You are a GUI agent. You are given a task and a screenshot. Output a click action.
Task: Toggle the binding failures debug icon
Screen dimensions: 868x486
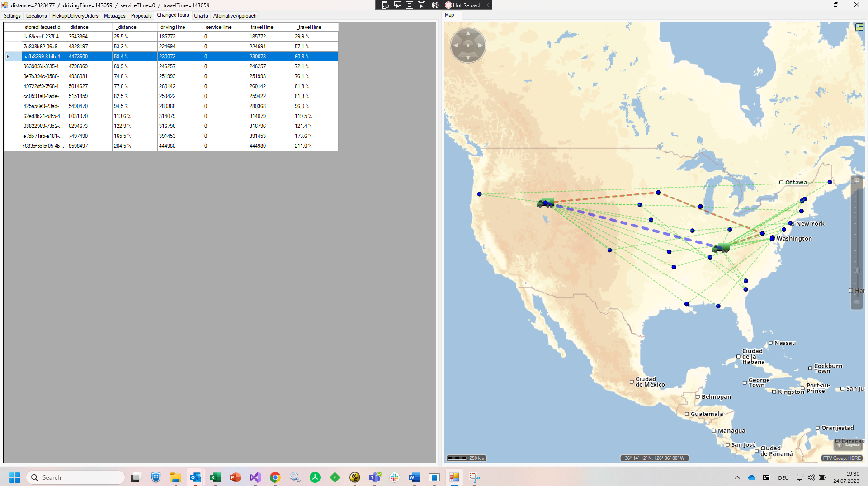[x=435, y=5]
